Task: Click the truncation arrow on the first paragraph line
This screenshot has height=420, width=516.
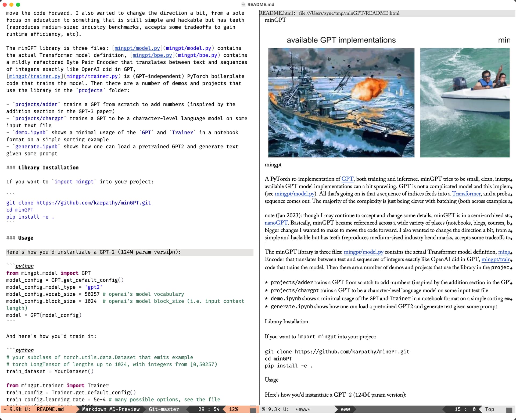Action: coord(511,180)
